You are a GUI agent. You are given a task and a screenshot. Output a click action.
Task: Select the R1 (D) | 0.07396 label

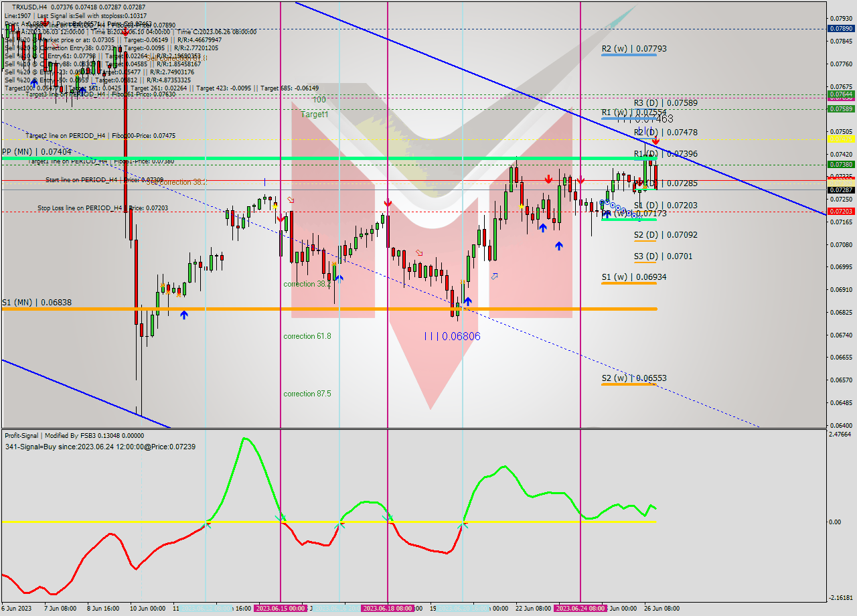(x=666, y=154)
